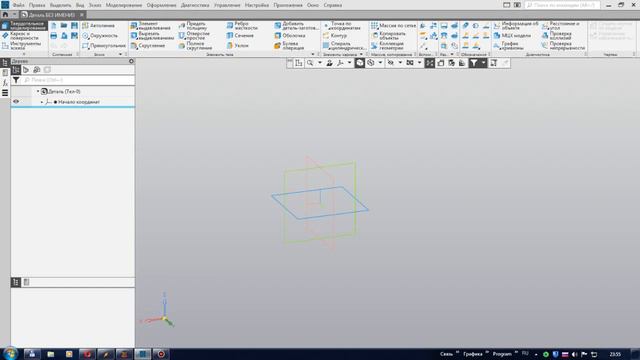Select Отверстие простое hole tool

pyautogui.click(x=194, y=36)
